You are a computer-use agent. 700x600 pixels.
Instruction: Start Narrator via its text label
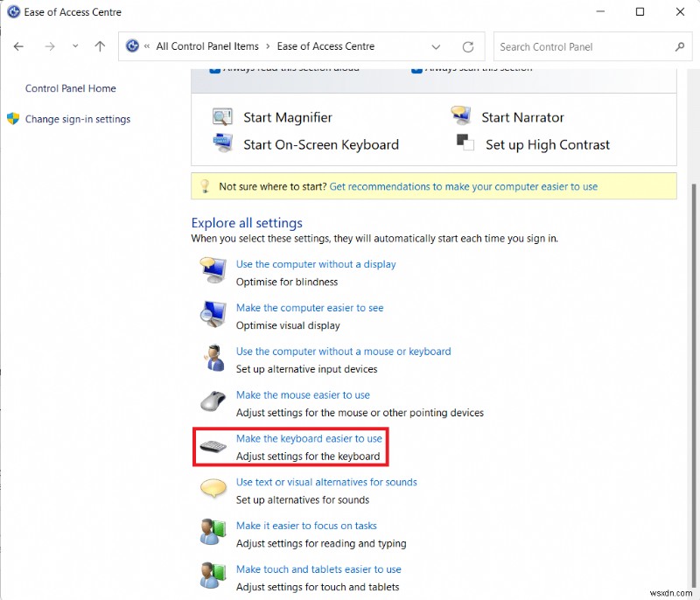[x=522, y=117]
